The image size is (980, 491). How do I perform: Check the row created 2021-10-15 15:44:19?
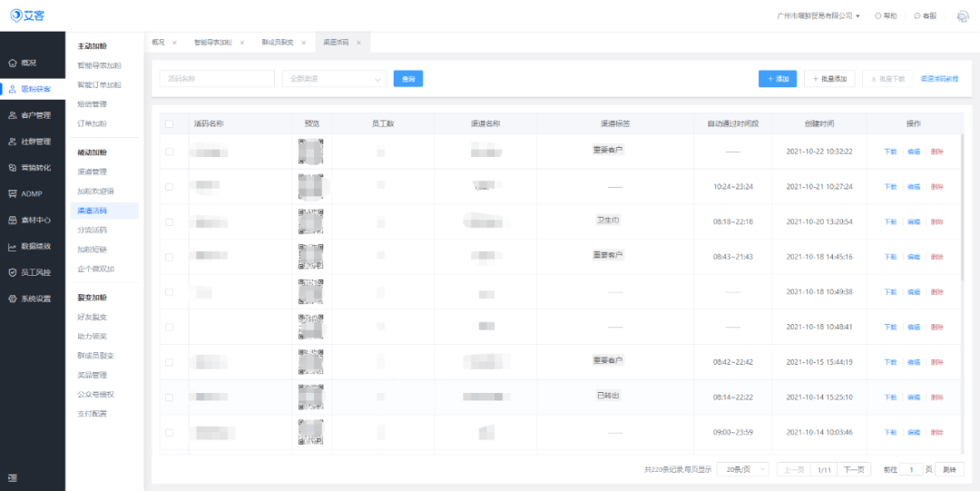click(x=170, y=362)
